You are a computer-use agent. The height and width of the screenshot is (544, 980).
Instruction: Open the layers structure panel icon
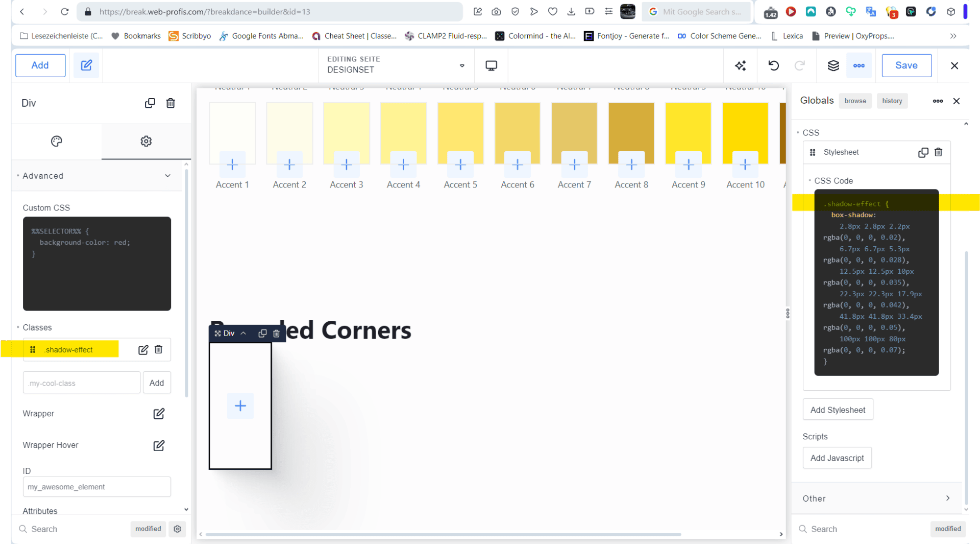tap(833, 65)
